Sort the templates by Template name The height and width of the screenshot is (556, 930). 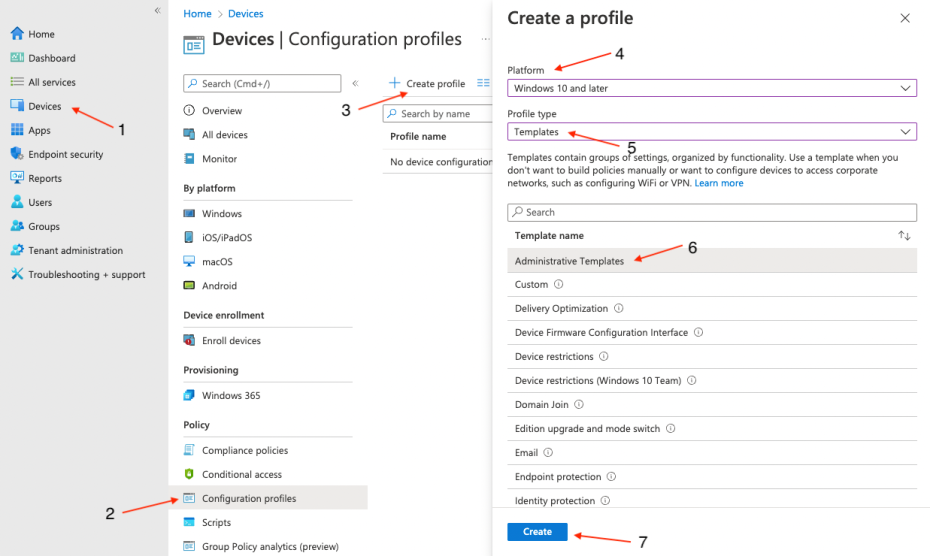[x=904, y=236]
